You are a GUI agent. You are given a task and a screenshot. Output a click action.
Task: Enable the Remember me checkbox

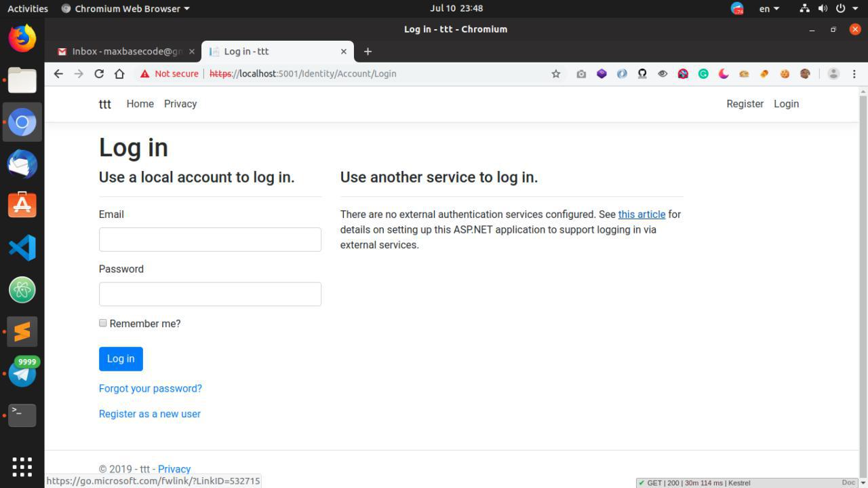pyautogui.click(x=102, y=322)
